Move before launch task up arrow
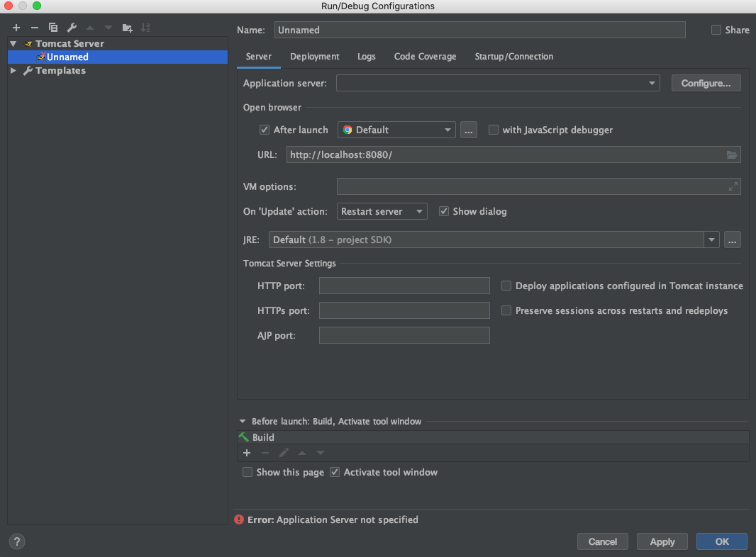Viewport: 756px width, 557px height. (x=302, y=453)
